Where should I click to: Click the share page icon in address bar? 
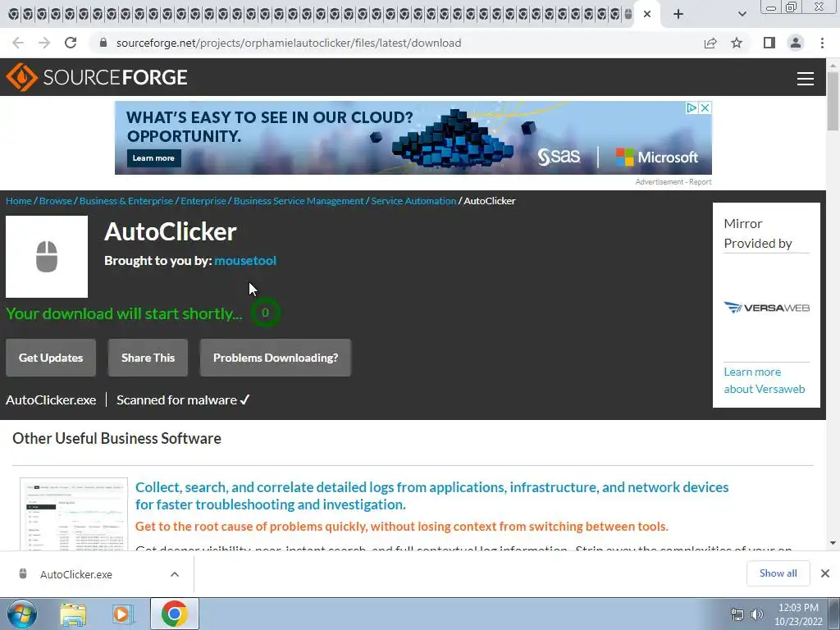710,43
